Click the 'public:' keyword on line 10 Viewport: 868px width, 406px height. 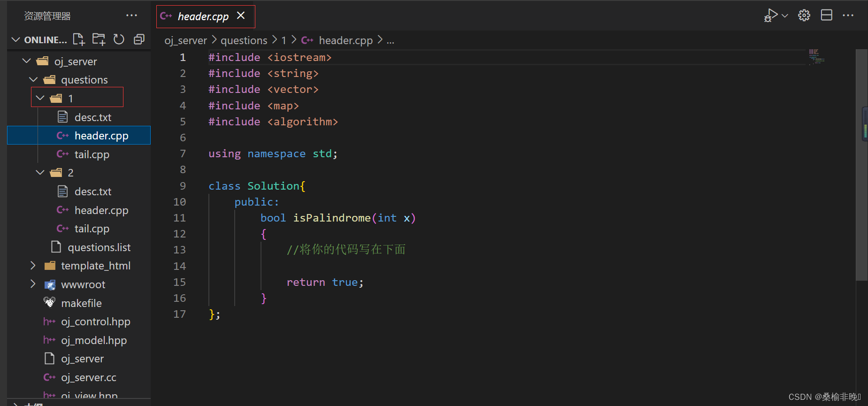coord(256,202)
